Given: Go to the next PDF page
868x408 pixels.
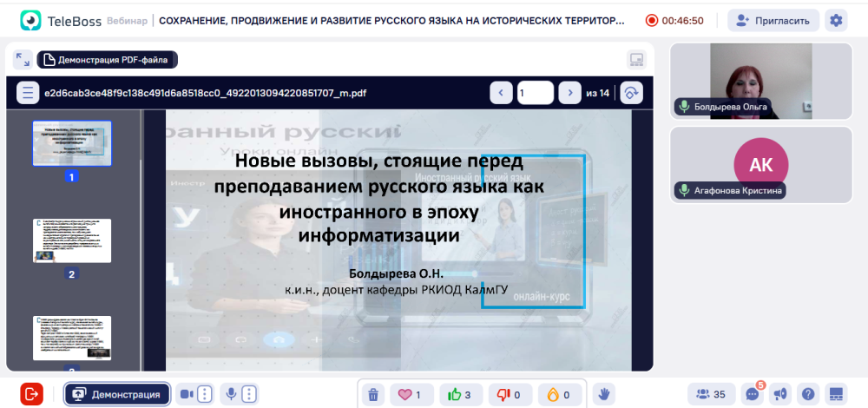Looking at the screenshot, I should (569, 92).
